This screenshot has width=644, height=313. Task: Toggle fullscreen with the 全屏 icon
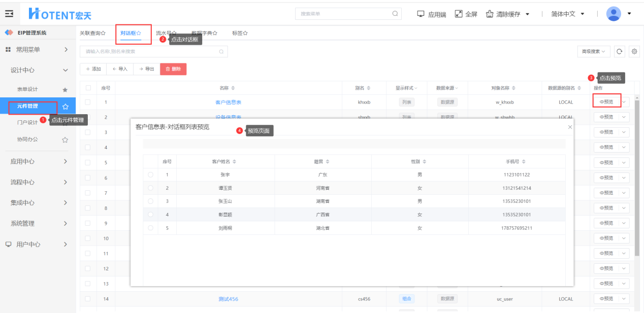(459, 14)
